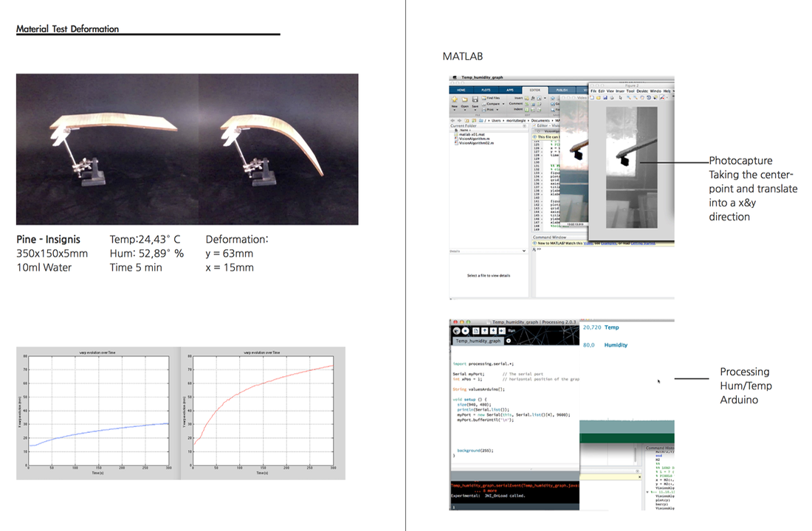The height and width of the screenshot is (531, 812).
Task: Click Find Files in the MATLAB ribbon
Action: [x=491, y=98]
